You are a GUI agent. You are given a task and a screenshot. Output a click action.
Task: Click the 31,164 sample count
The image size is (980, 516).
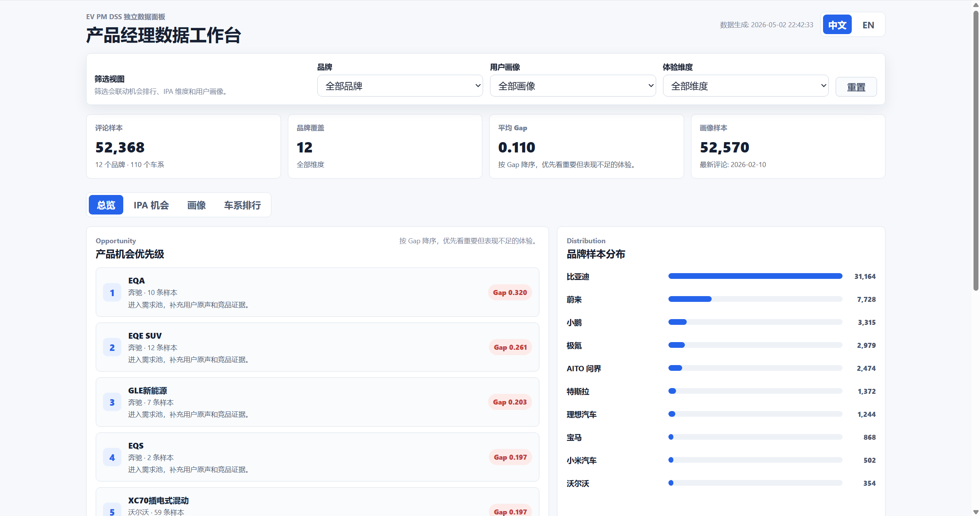coord(865,277)
